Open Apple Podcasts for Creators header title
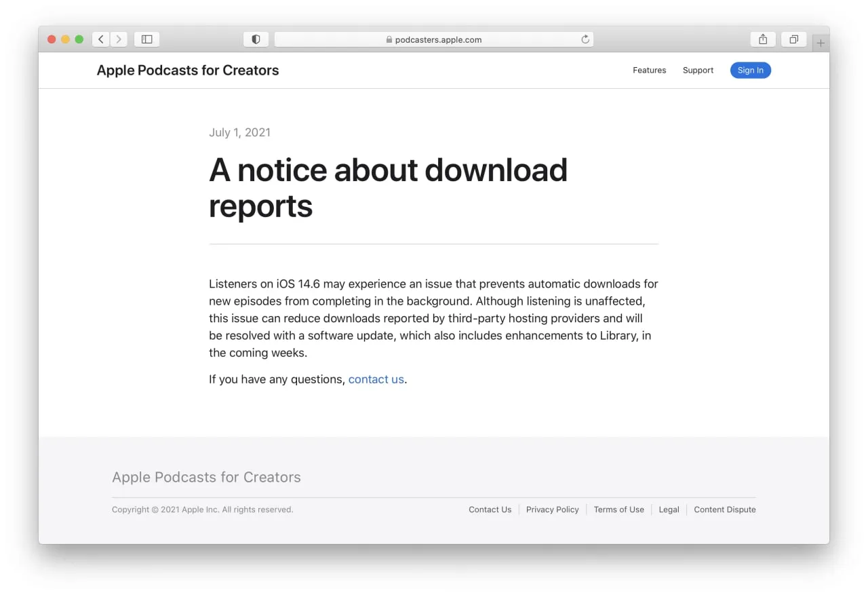This screenshot has width=868, height=595. pyautogui.click(x=188, y=71)
